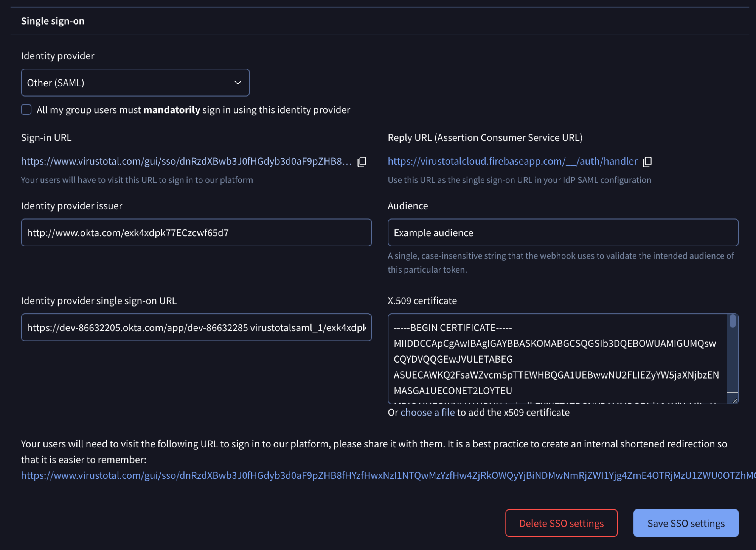
Task: Open the virustotal.com Sign-in URL link
Action: (x=186, y=161)
